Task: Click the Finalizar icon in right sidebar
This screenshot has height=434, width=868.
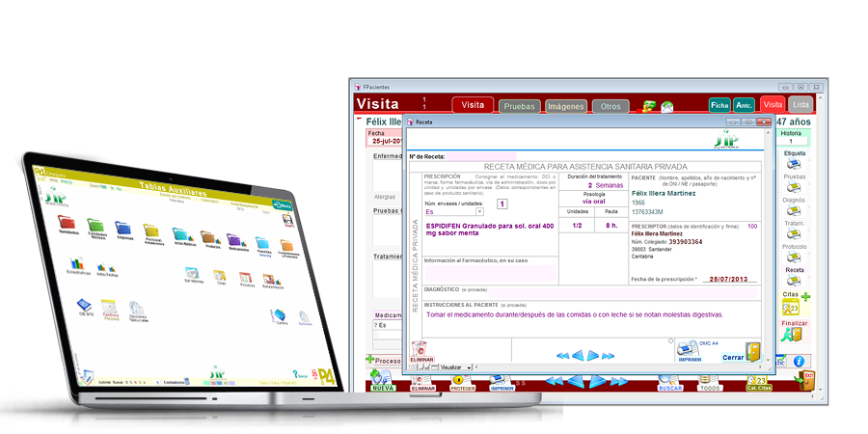Action: (x=795, y=334)
